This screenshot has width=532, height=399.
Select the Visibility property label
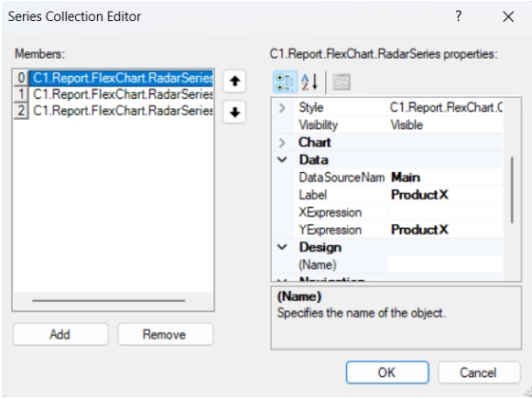(x=319, y=125)
